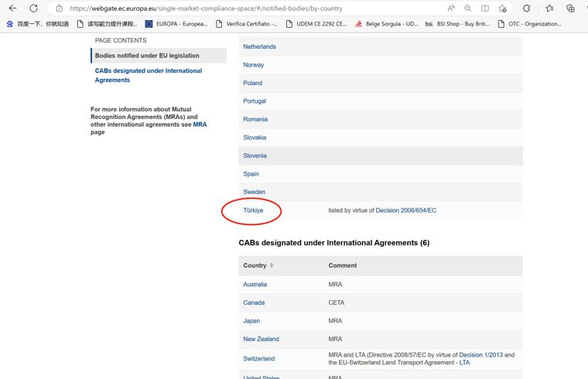Open browser extensions puzzle icon
The image size is (588, 379).
[x=527, y=9]
